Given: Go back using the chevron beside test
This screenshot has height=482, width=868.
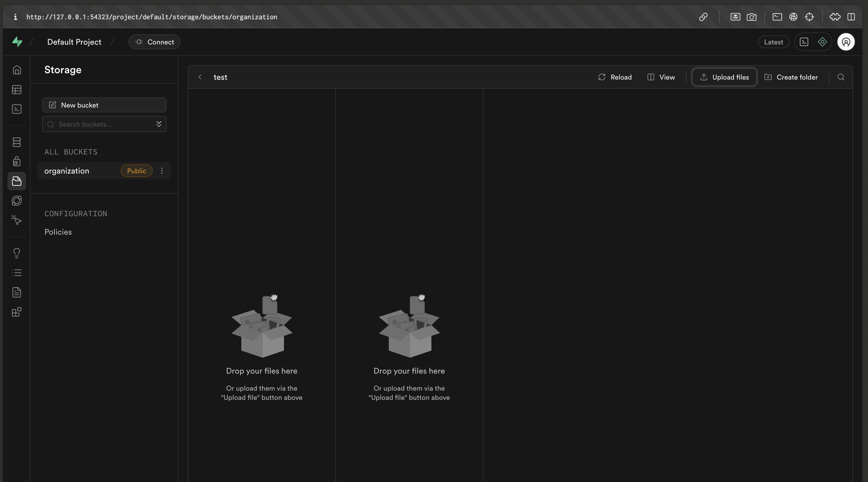Looking at the screenshot, I should [x=200, y=77].
